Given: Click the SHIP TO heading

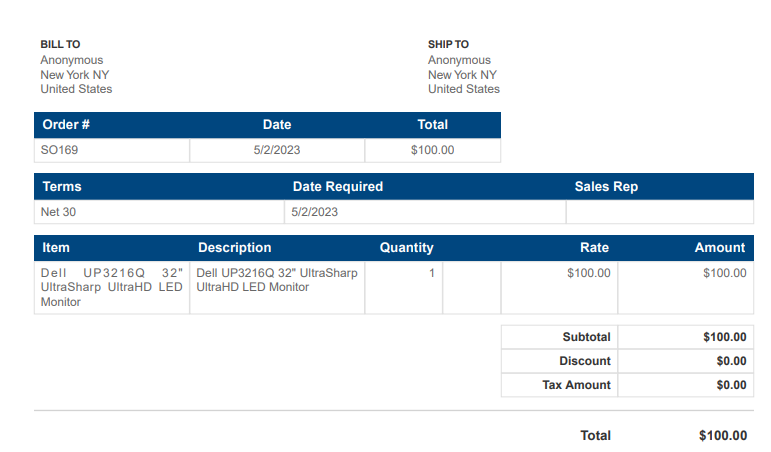Looking at the screenshot, I should pos(448,44).
